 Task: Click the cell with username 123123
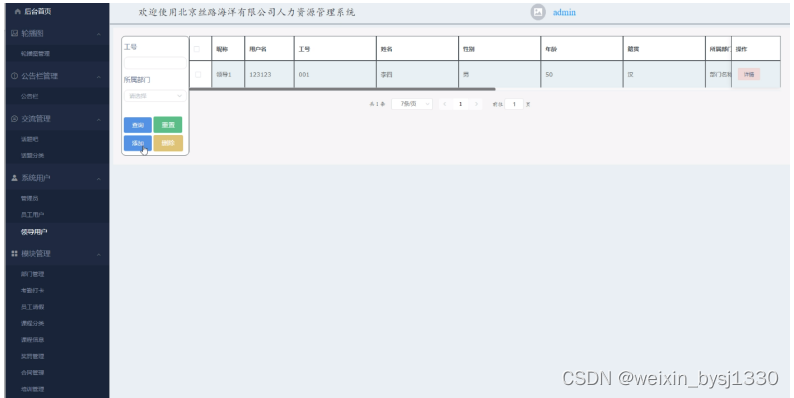(x=269, y=74)
